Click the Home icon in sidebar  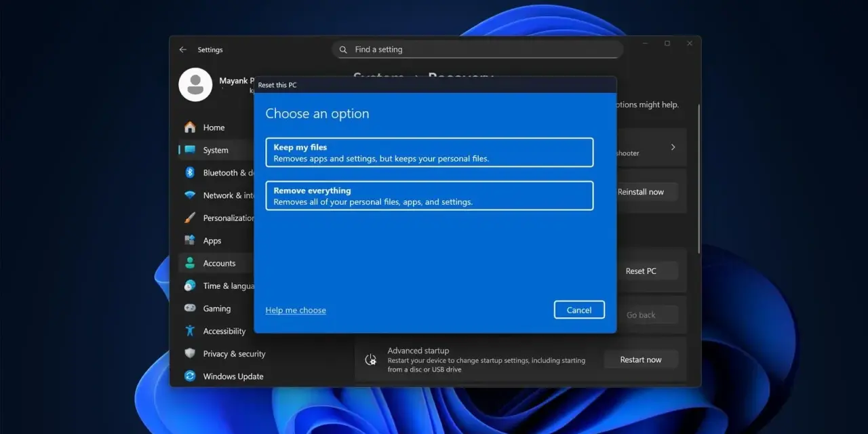tap(190, 127)
